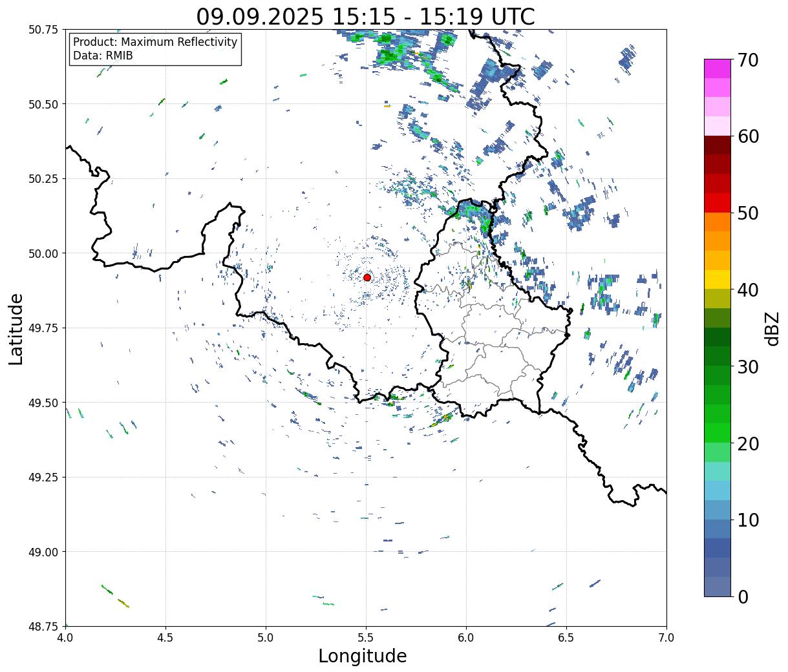
Task: Click the yellow swatch just above 40 dBZ
Action: (x=718, y=279)
